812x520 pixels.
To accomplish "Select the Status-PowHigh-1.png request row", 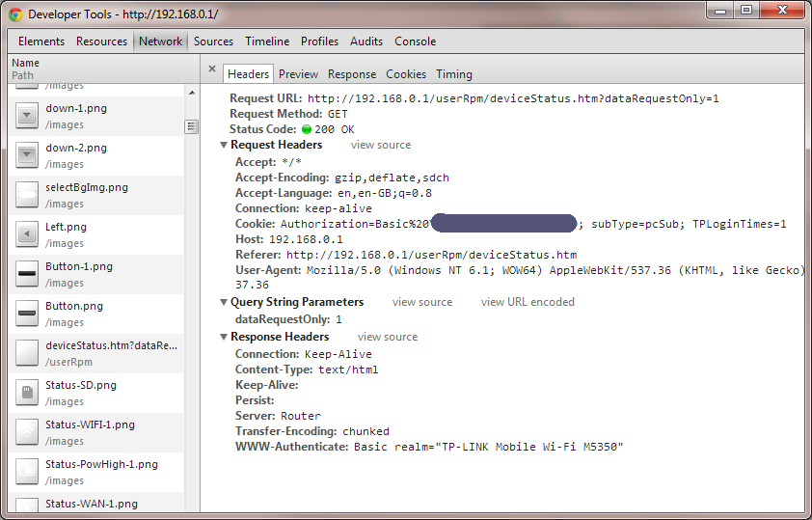I will point(96,472).
